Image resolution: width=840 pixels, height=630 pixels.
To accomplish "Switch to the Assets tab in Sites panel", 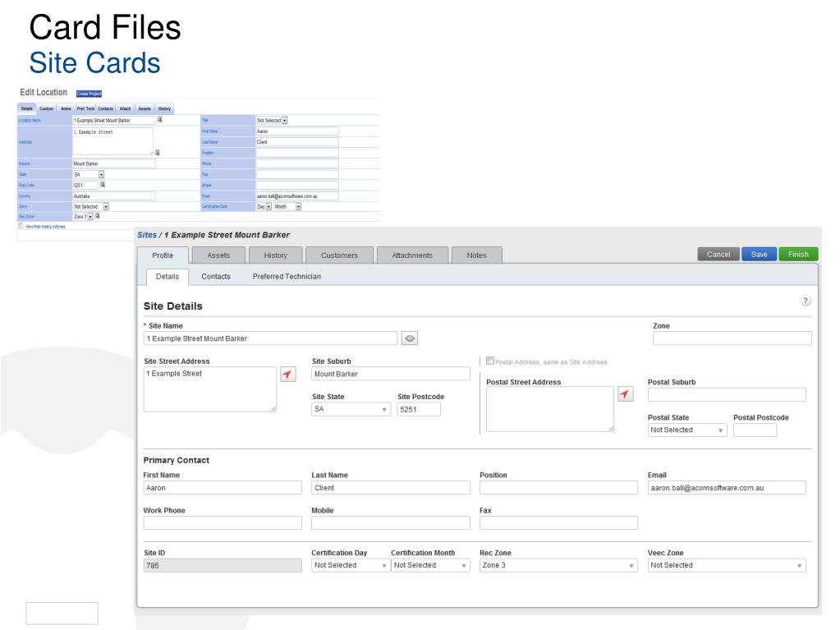I will coord(218,255).
